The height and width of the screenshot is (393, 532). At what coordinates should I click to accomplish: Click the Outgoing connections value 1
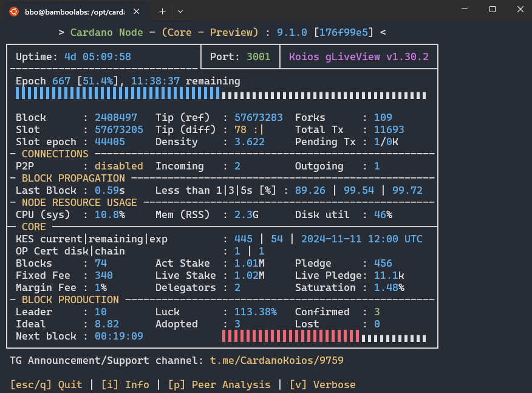click(377, 166)
